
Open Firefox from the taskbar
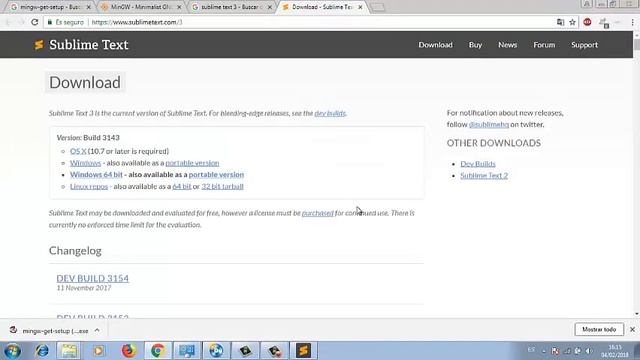click(x=129, y=351)
